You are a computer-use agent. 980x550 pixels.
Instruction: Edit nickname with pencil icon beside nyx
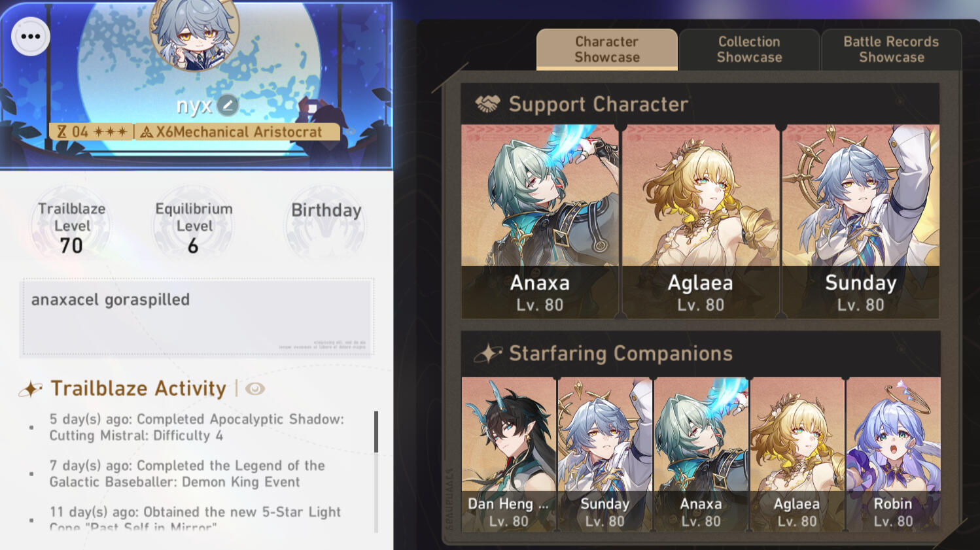click(228, 105)
